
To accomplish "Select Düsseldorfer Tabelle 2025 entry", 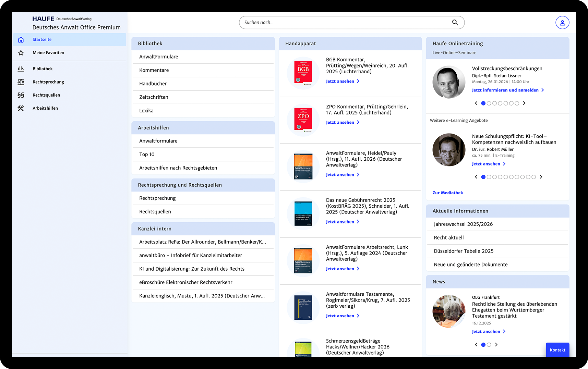I will click(464, 251).
